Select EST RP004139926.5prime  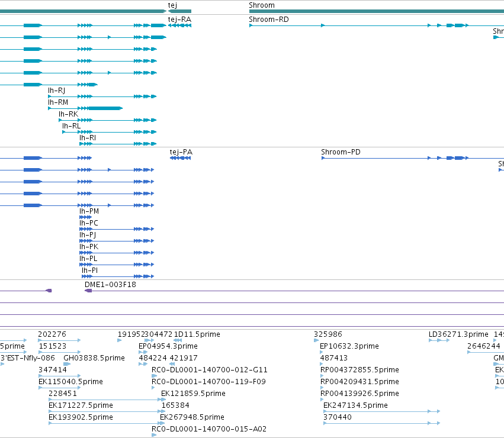(359, 394)
